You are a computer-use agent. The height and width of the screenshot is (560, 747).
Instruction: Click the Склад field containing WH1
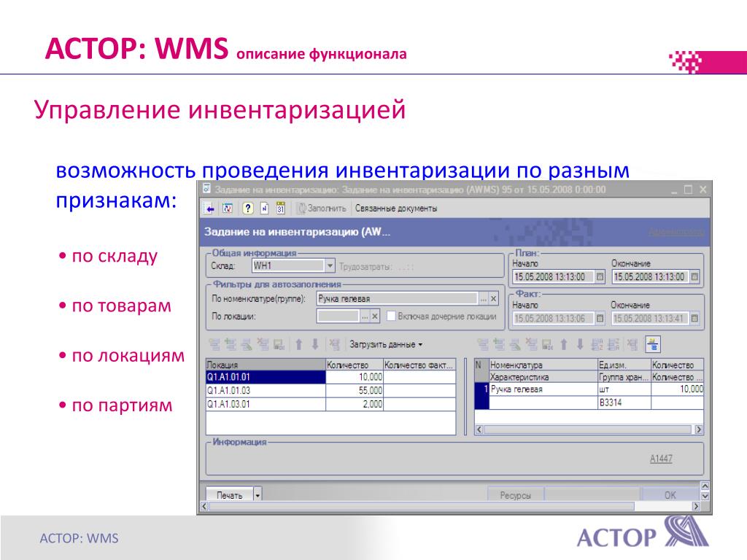point(288,265)
